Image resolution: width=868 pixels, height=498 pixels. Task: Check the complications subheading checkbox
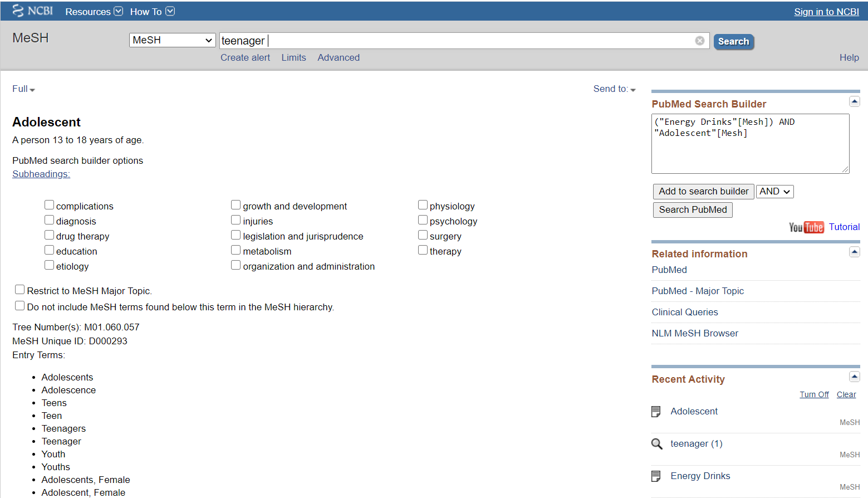[50, 205]
